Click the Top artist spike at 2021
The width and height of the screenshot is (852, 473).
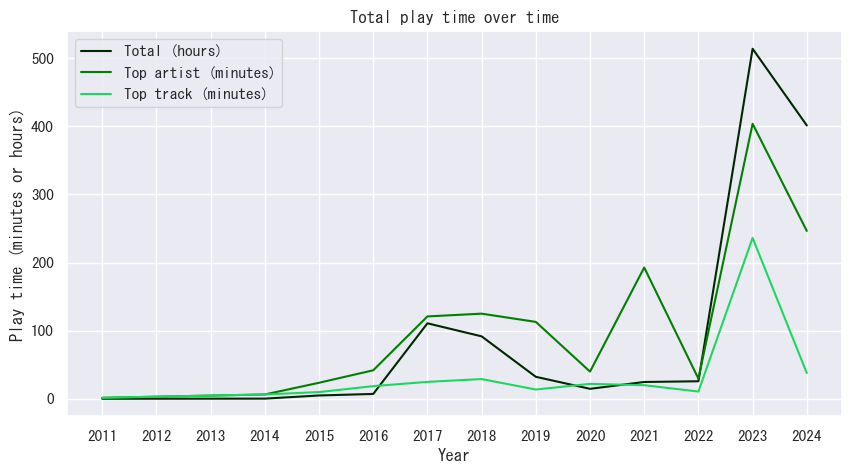tap(644, 267)
